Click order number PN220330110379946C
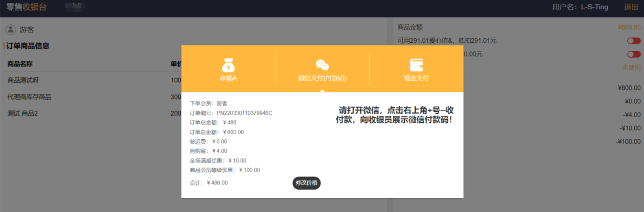 244,113
